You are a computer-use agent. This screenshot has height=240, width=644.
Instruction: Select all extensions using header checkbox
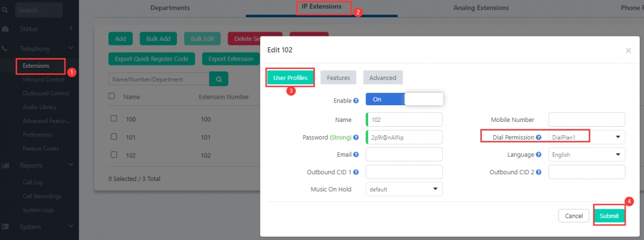pos(112,96)
